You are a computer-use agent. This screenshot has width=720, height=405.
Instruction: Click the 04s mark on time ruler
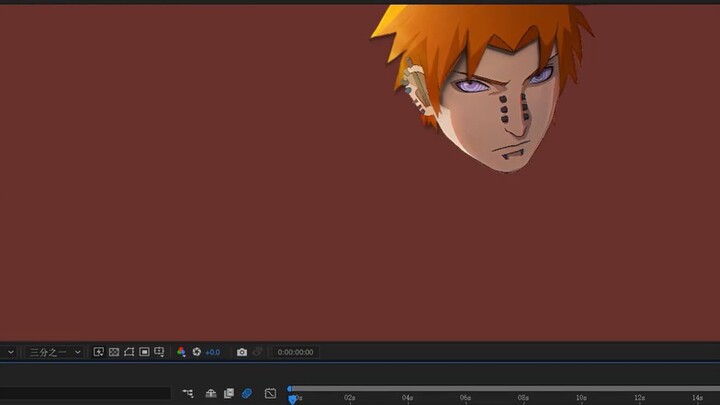click(408, 398)
